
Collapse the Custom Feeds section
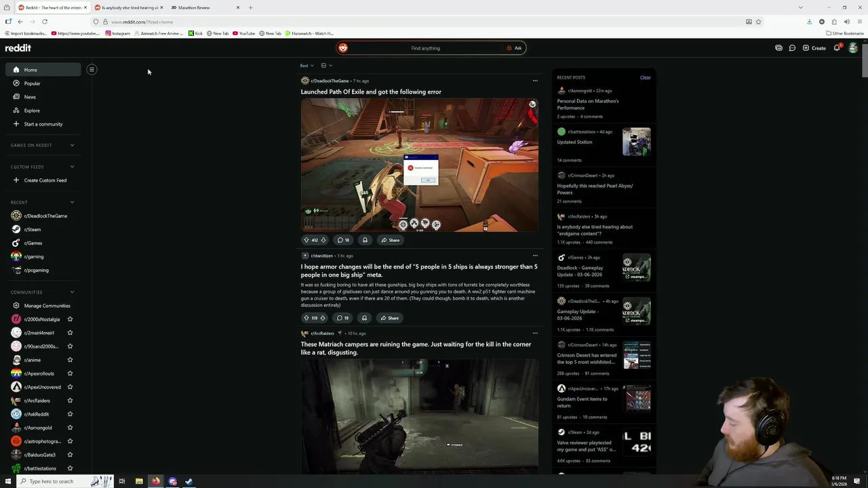[x=72, y=167]
